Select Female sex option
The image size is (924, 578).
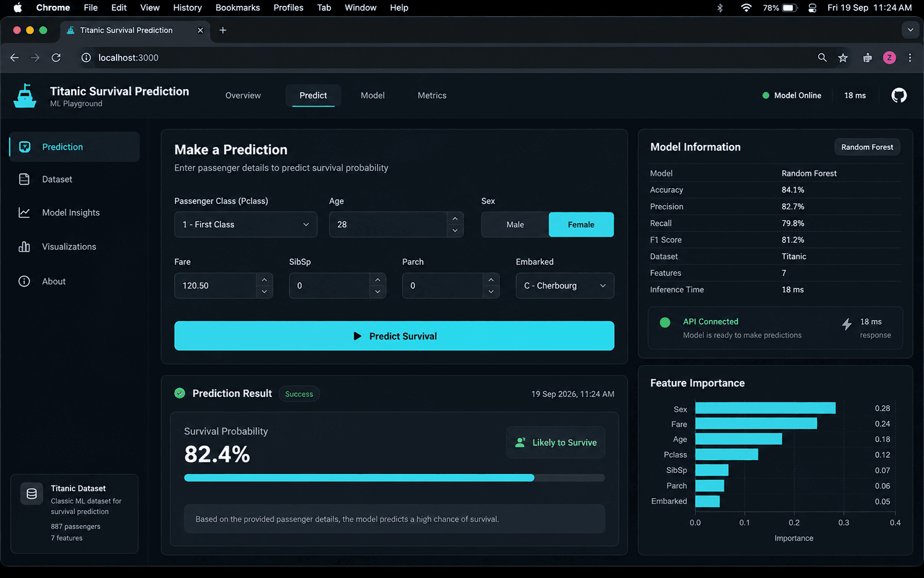point(581,224)
